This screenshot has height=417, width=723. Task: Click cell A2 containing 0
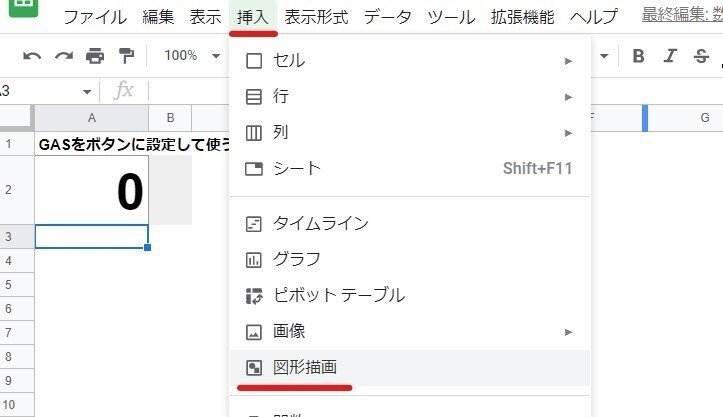coord(92,190)
